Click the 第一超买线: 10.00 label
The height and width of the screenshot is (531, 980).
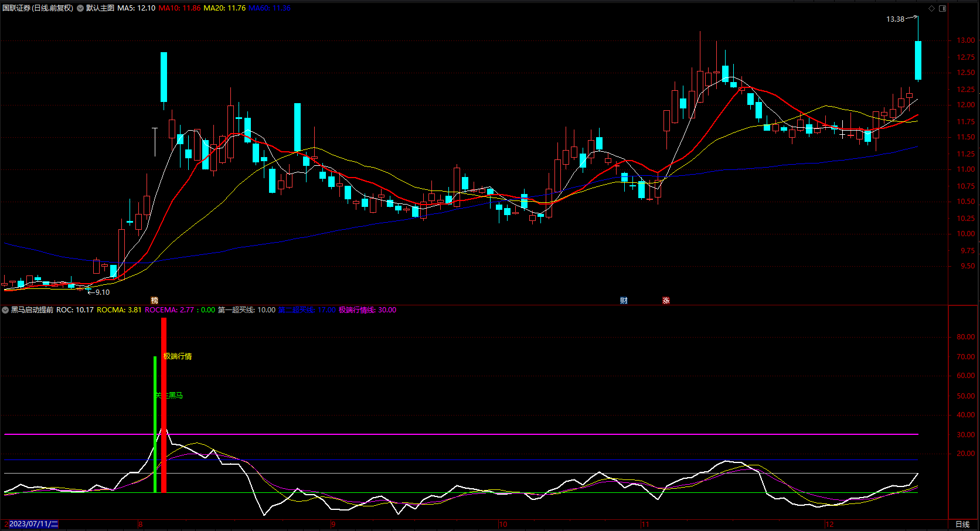click(247, 310)
